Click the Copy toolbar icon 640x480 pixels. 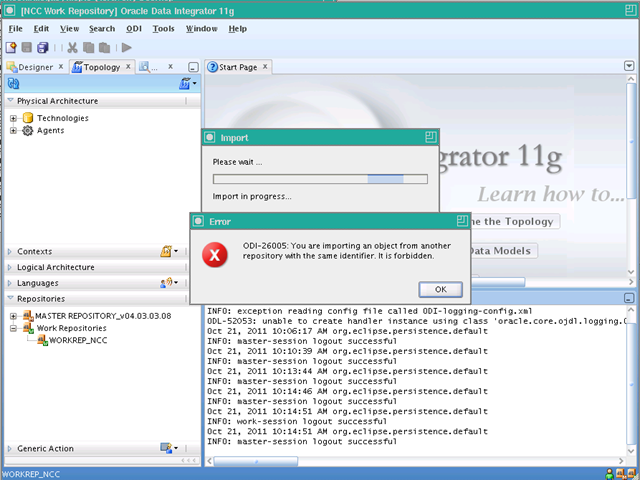click(x=89, y=48)
